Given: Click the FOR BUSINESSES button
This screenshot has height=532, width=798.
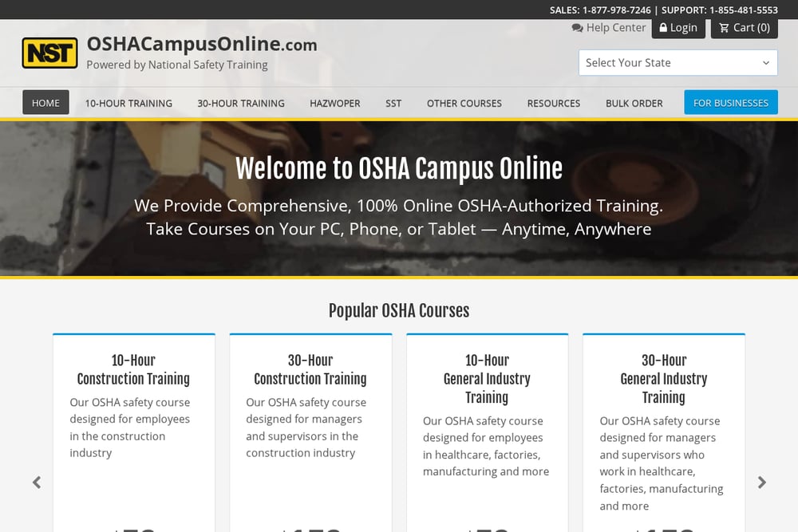Looking at the screenshot, I should click(731, 103).
